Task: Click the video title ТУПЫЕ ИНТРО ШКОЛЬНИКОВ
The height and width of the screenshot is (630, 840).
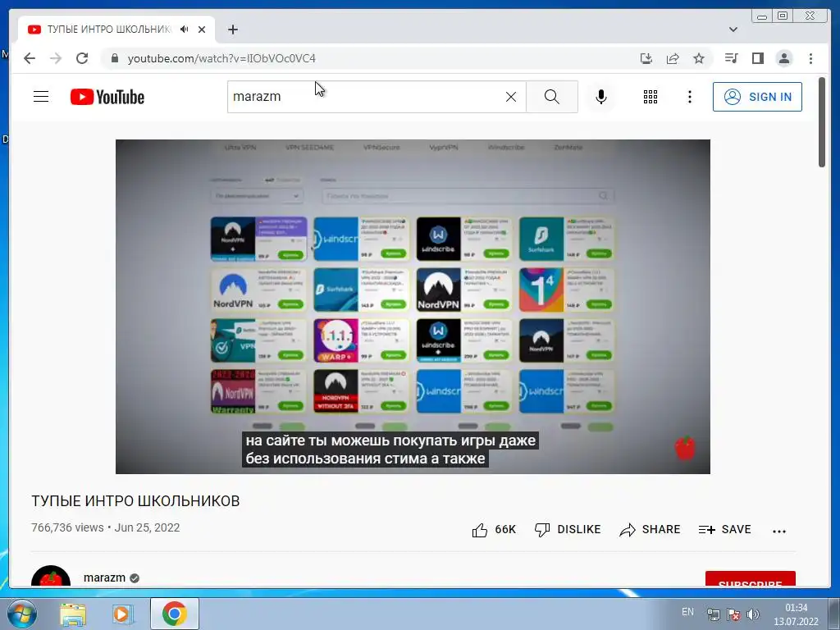Action: (135, 501)
